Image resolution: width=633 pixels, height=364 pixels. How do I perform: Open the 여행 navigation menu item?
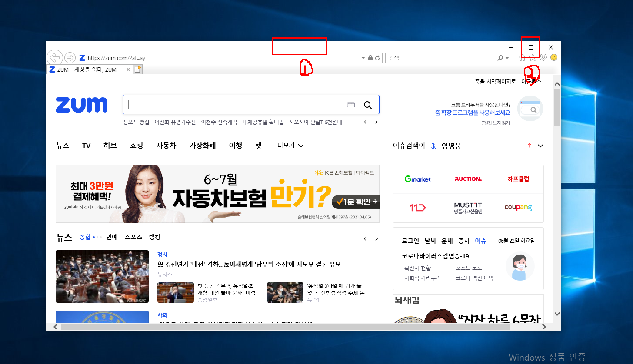pos(236,146)
